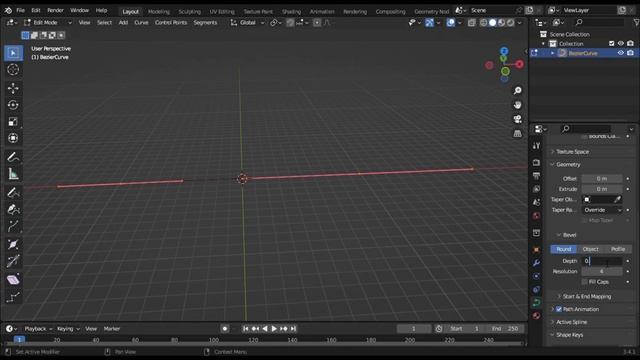640x360 pixels.
Task: Jump to the start frame
Action: pyautogui.click(x=245, y=329)
